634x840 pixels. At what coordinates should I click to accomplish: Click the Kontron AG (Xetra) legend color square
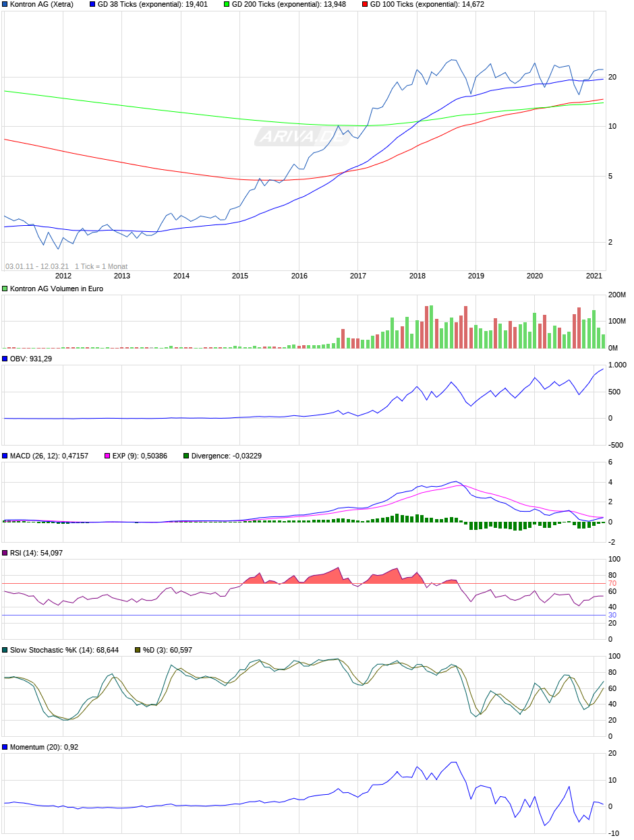pyautogui.click(x=5, y=4)
